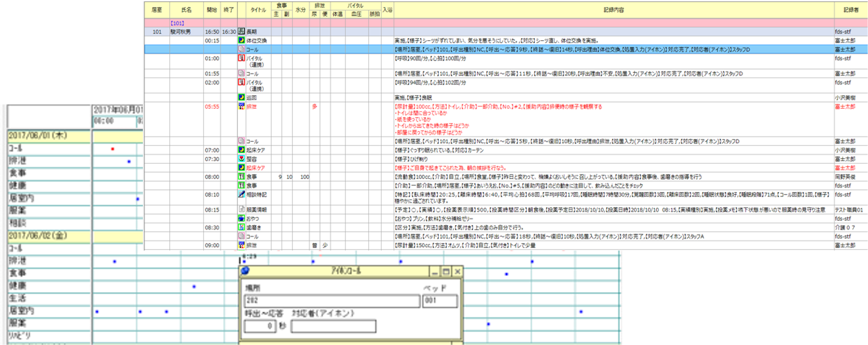Click the 長期 row icon for 駿河秋男
The image size is (868, 345).
click(241, 31)
